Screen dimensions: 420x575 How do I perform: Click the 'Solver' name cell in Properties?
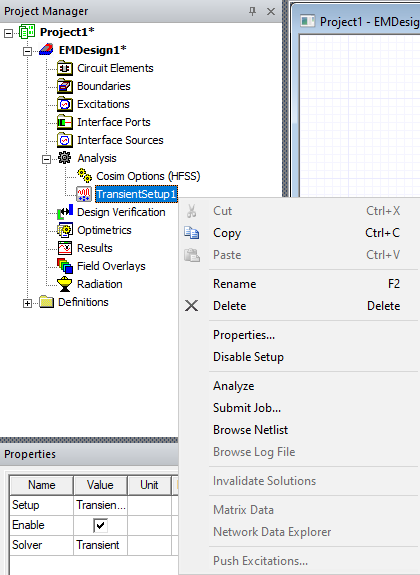tap(41, 545)
